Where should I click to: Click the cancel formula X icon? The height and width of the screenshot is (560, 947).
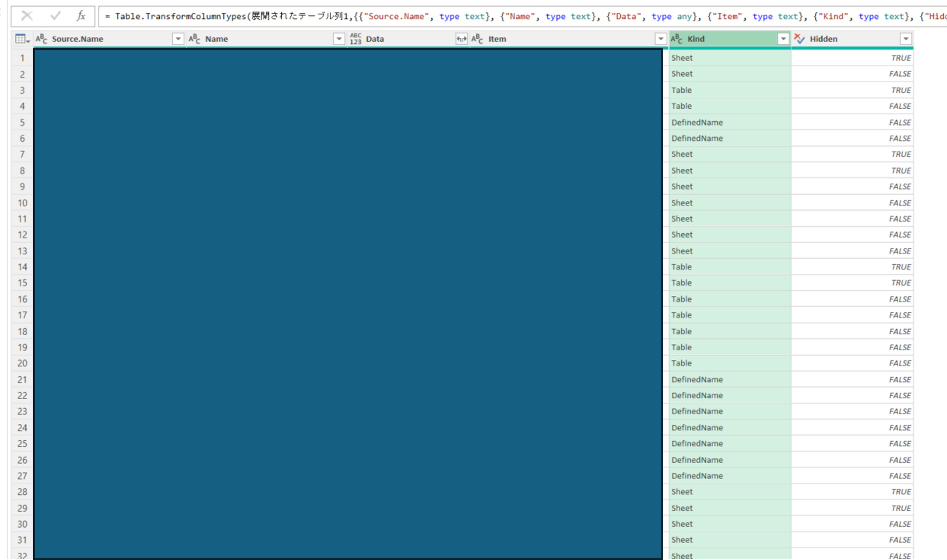[27, 16]
